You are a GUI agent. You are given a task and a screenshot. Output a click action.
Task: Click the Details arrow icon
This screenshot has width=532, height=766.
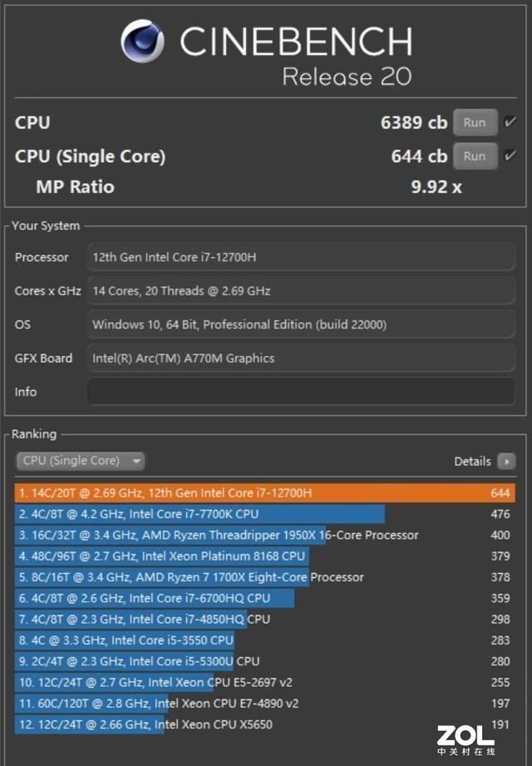[506, 461]
